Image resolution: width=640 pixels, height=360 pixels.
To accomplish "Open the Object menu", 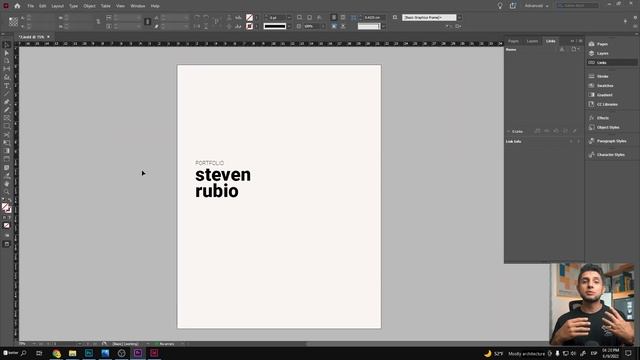I will tap(89, 6).
